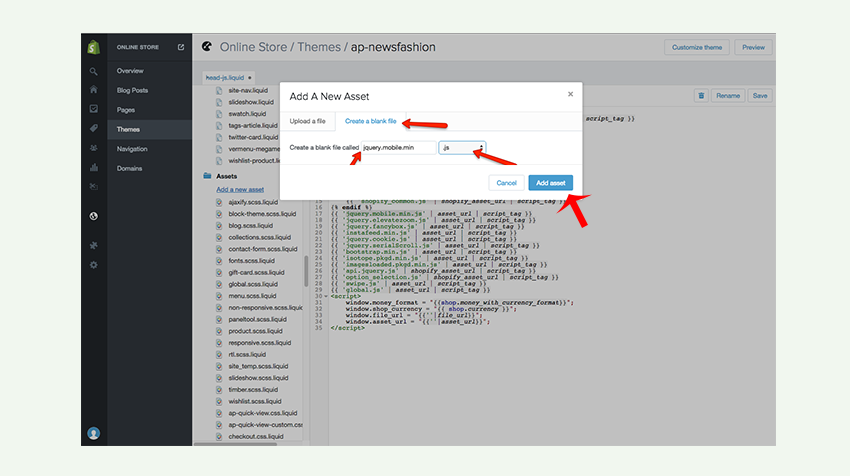The width and height of the screenshot is (850, 476).
Task: Open Discounts icon in sidebar
Action: (x=93, y=186)
